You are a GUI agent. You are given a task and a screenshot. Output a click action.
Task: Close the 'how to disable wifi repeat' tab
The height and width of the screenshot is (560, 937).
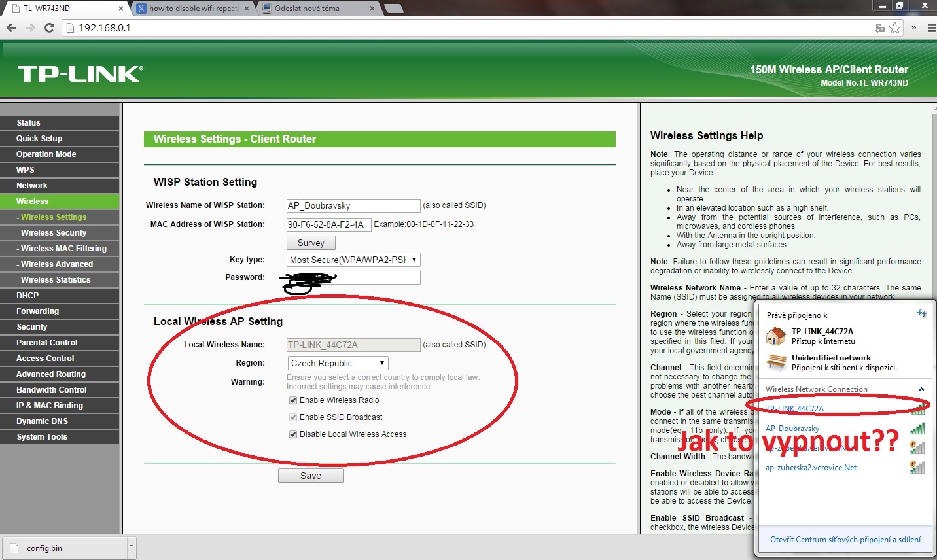click(x=247, y=9)
